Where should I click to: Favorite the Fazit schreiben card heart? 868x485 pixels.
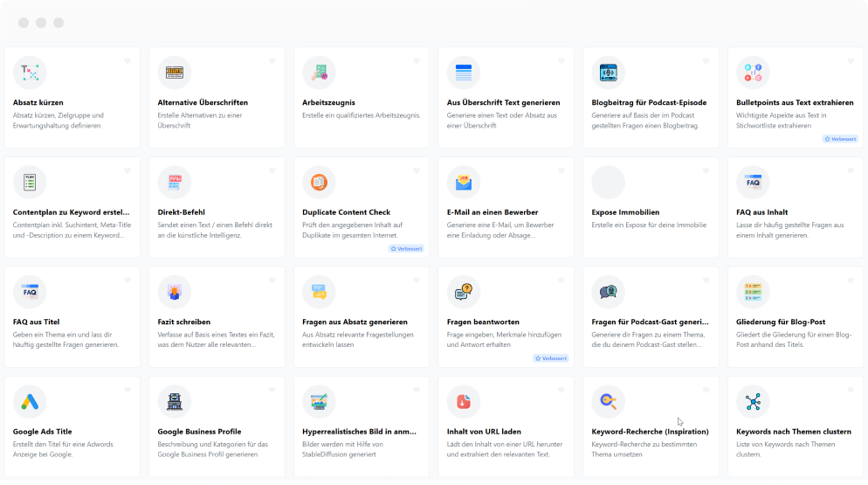tap(272, 281)
